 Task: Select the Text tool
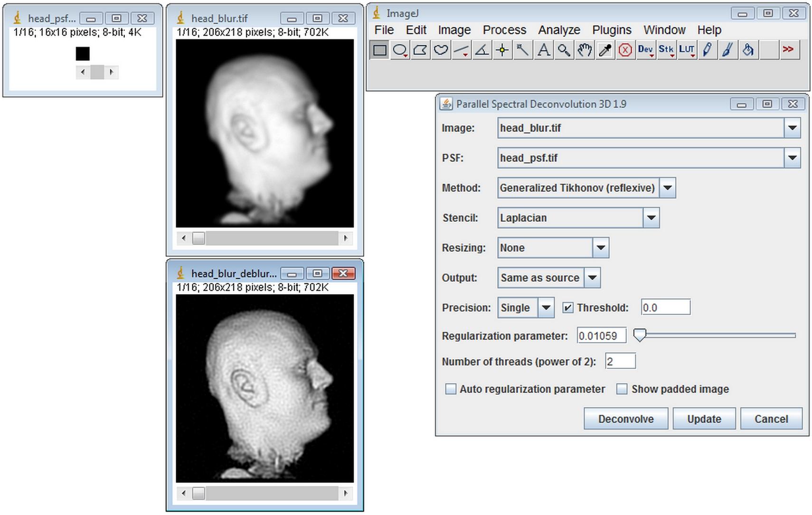pos(544,50)
